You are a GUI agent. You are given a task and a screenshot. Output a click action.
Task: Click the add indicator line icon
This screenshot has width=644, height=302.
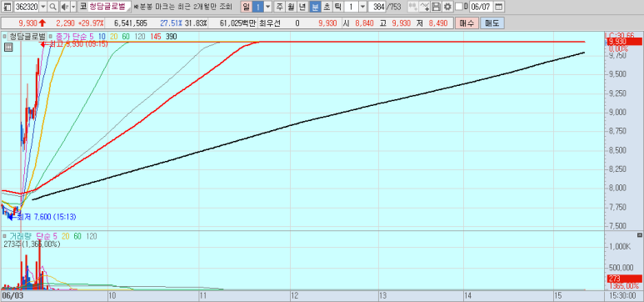click(425, 7)
